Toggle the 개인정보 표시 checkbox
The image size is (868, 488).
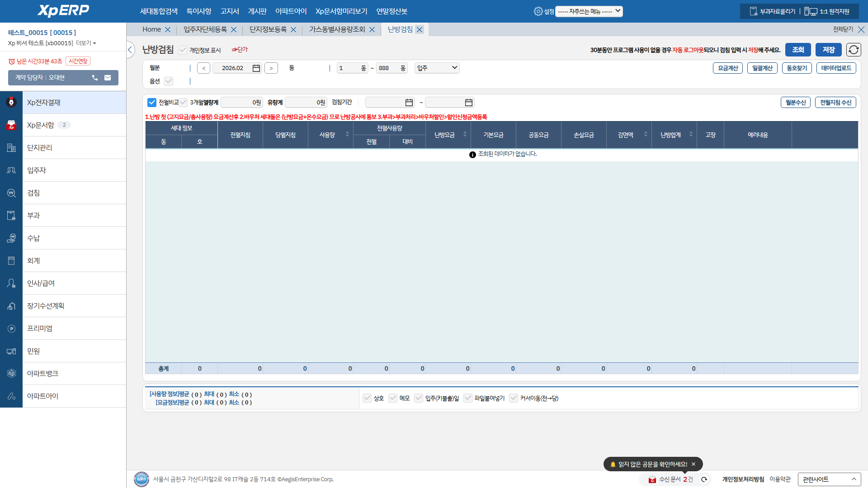(183, 50)
